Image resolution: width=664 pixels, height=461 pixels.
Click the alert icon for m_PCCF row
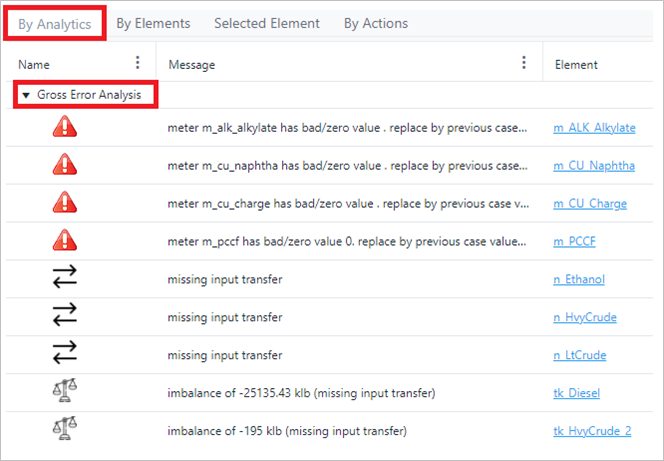(65, 241)
